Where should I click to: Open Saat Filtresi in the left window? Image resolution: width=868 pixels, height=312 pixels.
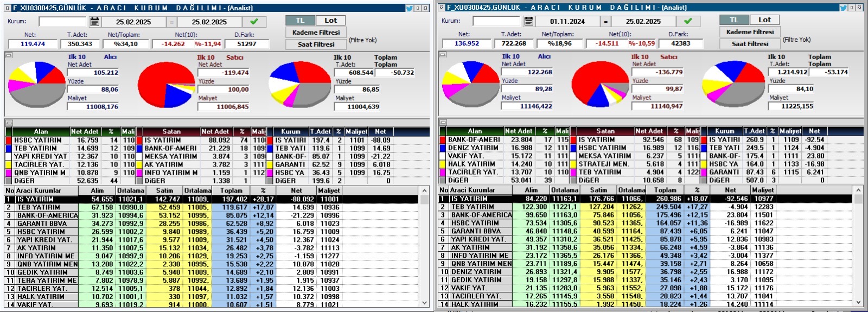pyautogui.click(x=316, y=44)
